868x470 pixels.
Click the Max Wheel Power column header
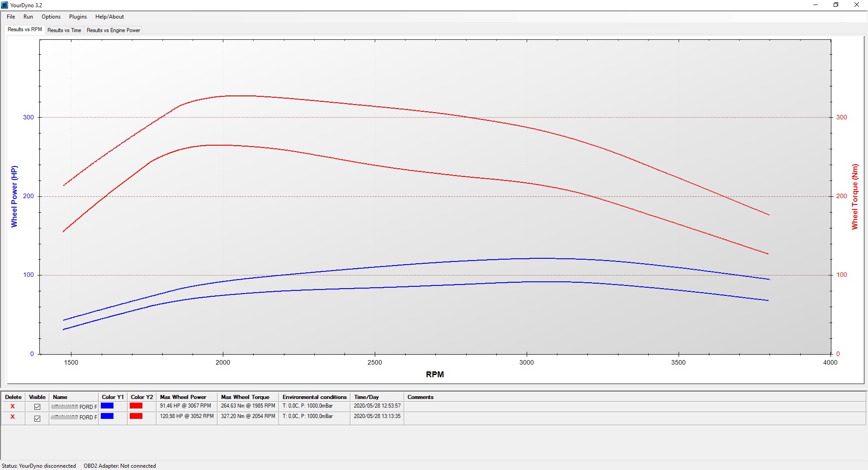pyautogui.click(x=183, y=397)
